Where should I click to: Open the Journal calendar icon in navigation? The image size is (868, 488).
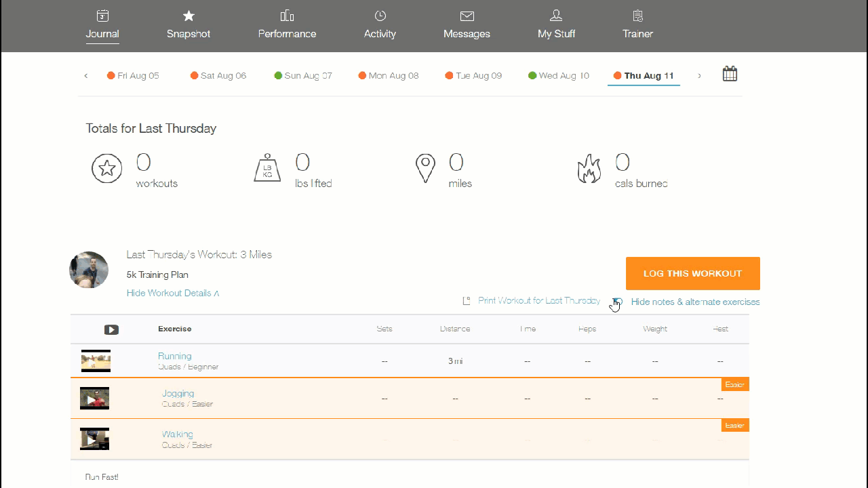(102, 16)
